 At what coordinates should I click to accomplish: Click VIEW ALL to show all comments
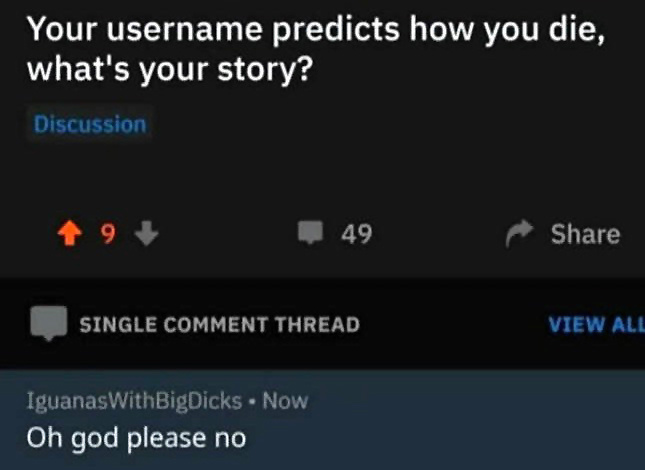(x=596, y=324)
